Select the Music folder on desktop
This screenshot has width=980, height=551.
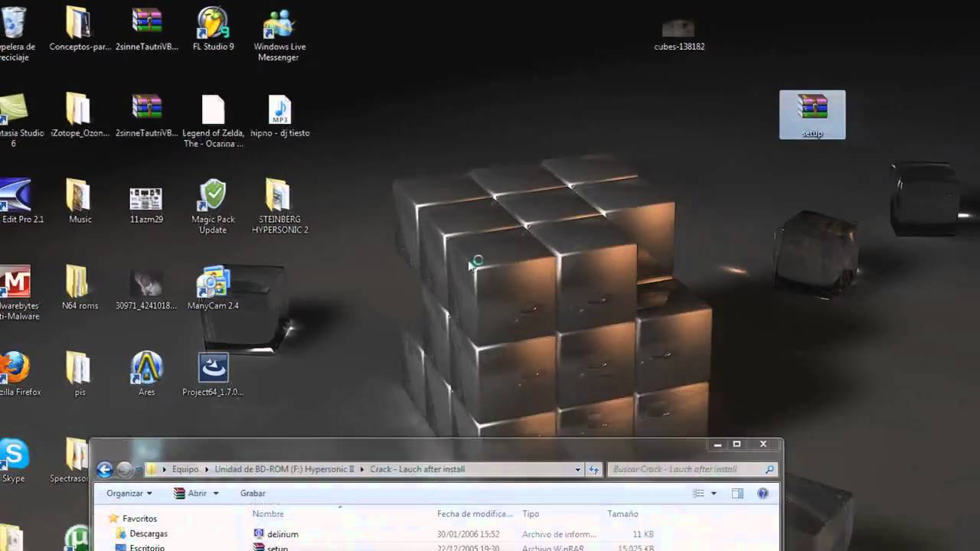(x=80, y=202)
